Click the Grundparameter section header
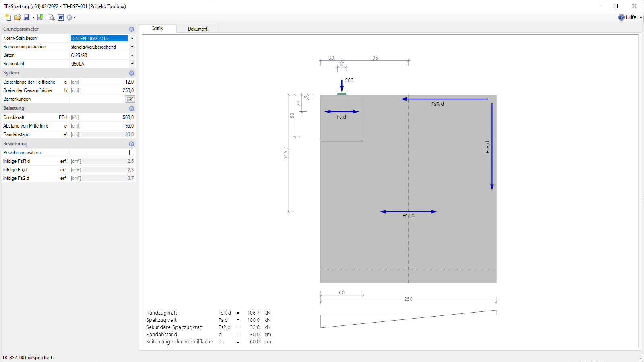This screenshot has width=644, height=362. (x=68, y=29)
